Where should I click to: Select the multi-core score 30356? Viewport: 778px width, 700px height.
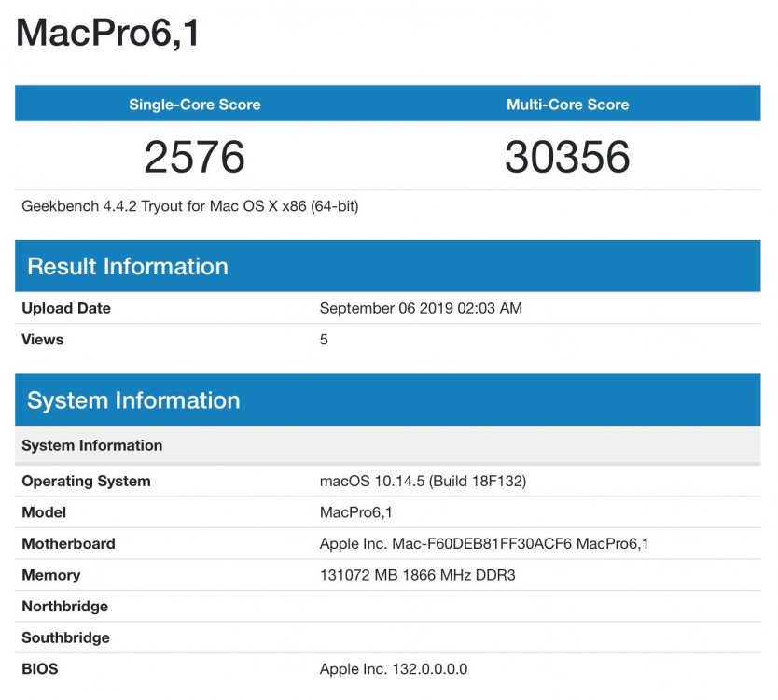pyautogui.click(x=567, y=157)
